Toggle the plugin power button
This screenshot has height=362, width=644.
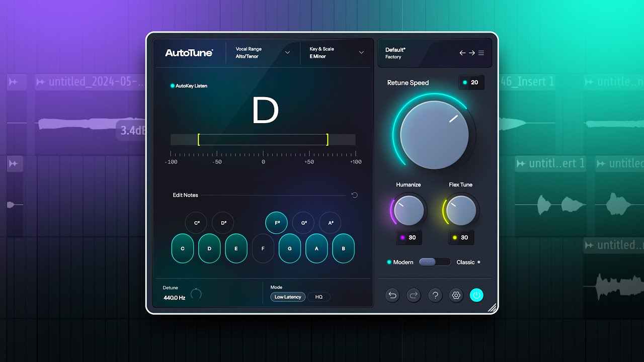click(x=476, y=296)
